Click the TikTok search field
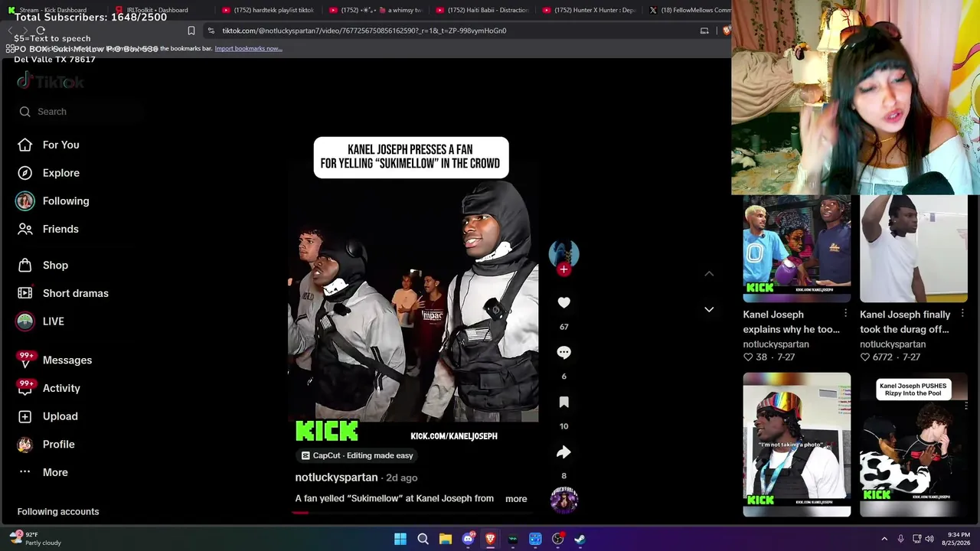This screenshot has height=551, width=980. 80,112
